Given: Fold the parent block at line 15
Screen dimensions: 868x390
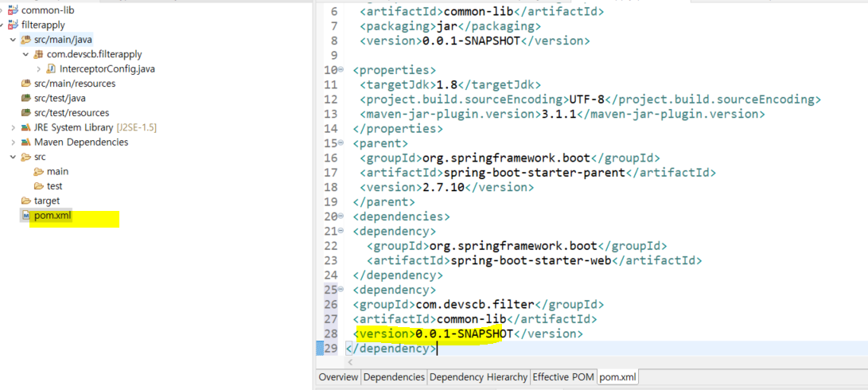Looking at the screenshot, I should pos(341,143).
